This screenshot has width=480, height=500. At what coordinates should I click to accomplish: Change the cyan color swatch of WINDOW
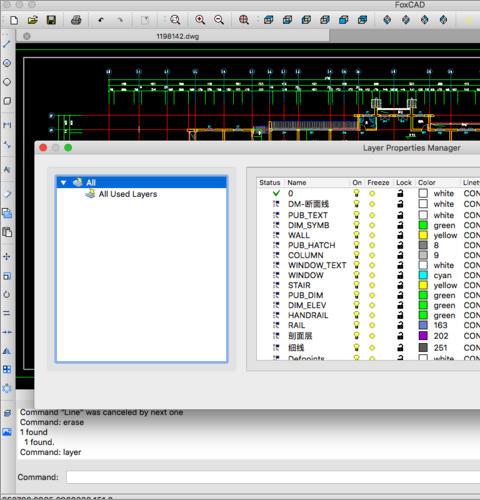click(x=423, y=275)
